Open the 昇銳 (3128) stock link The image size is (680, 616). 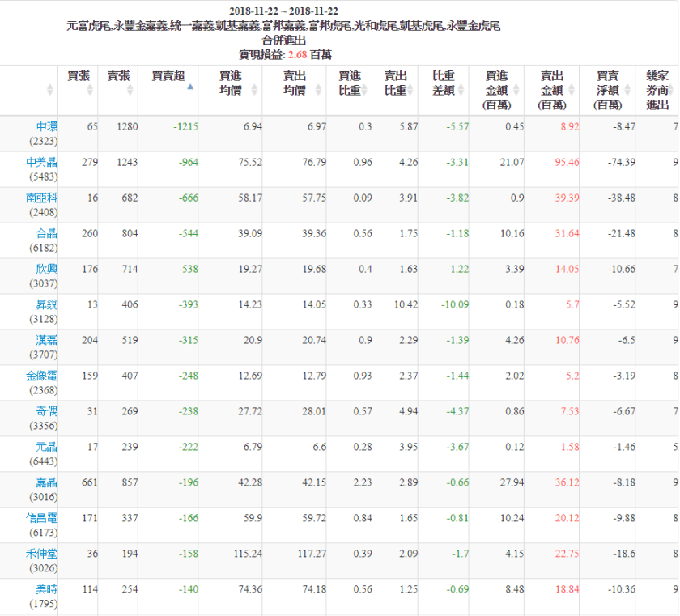pyautogui.click(x=47, y=305)
